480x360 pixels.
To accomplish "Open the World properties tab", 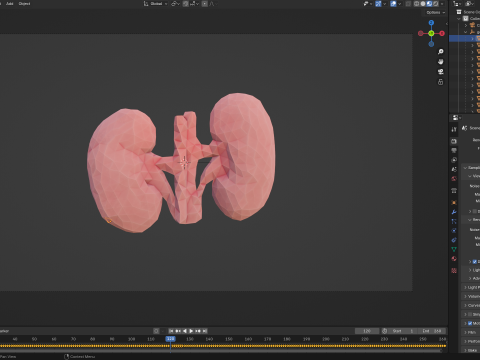I will pos(454,179).
